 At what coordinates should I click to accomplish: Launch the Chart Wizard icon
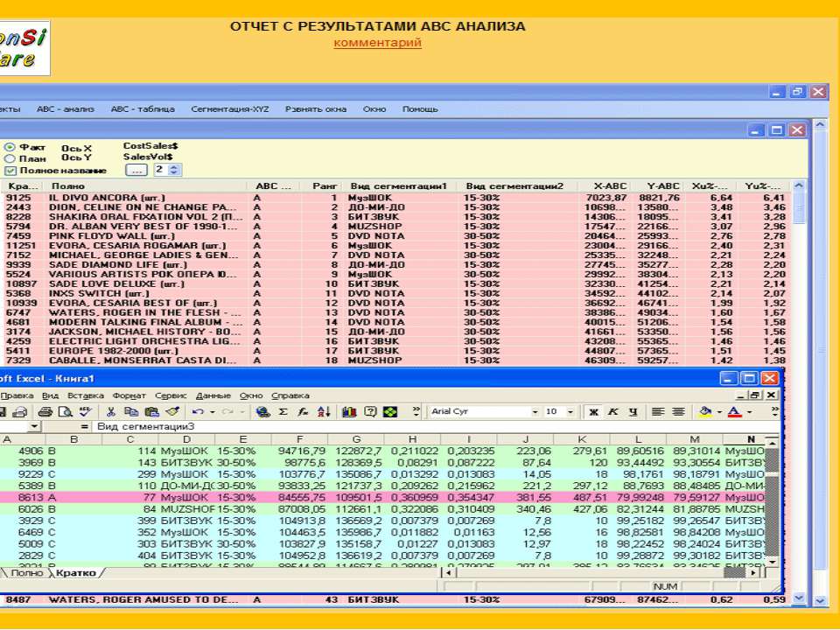(x=349, y=411)
